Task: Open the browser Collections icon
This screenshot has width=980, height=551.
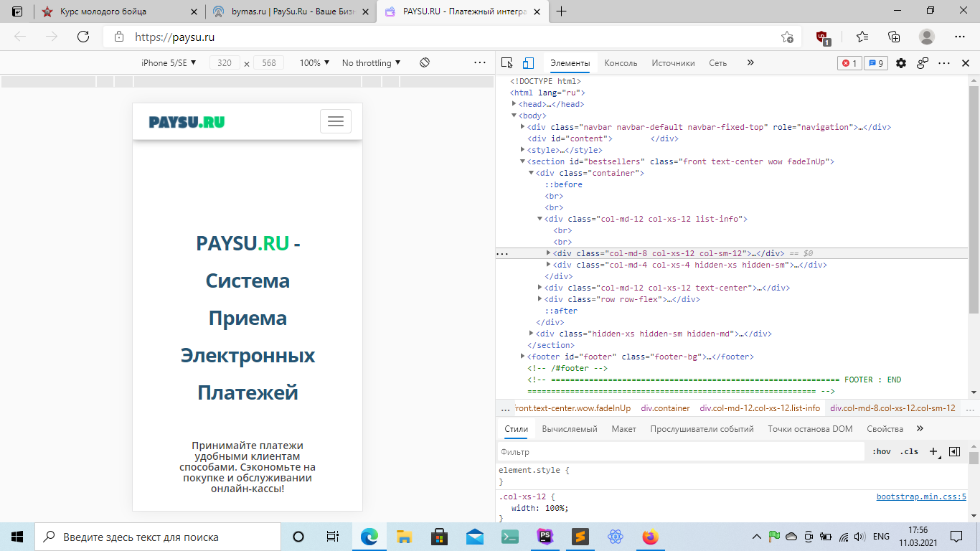Action: pos(894,37)
